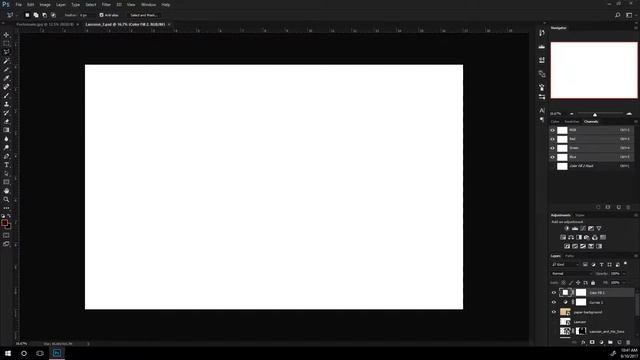Open the Windows Start menu
Screen dimensions: 640x360
8,353
